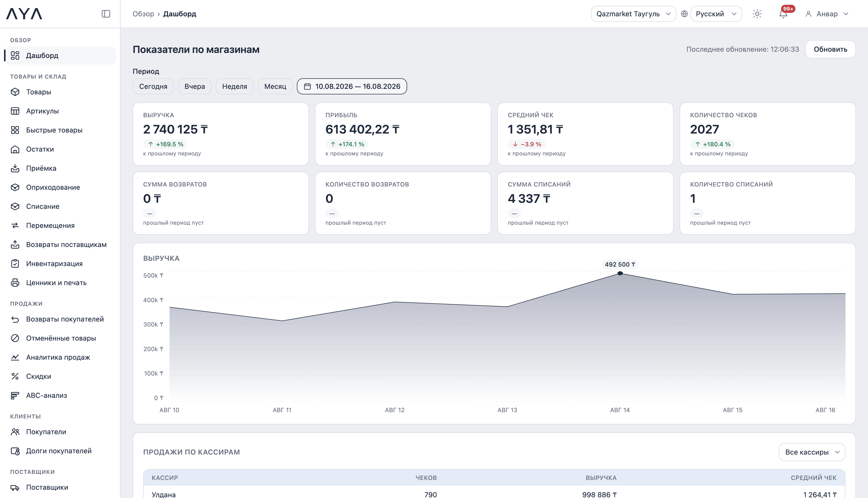Open Покупатели in the sidebar
The height and width of the screenshot is (498, 868).
tap(60, 432)
